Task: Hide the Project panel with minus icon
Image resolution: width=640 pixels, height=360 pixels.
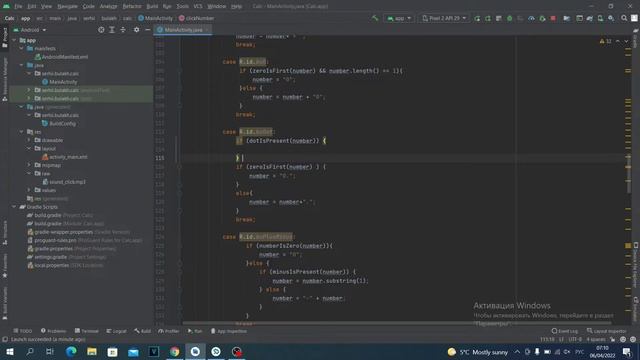Action: point(147,30)
